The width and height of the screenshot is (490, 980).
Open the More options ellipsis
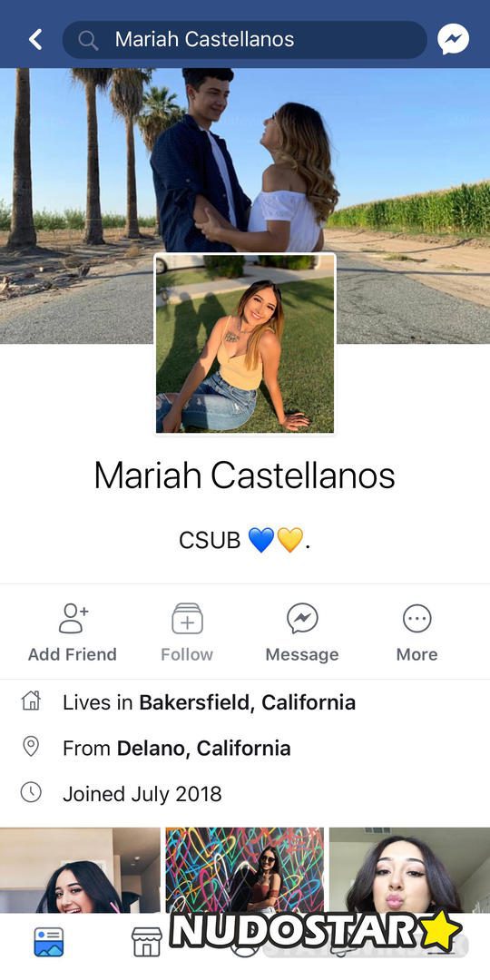tap(416, 619)
